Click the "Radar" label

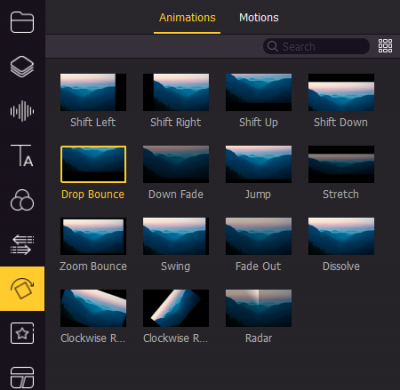[x=259, y=338]
